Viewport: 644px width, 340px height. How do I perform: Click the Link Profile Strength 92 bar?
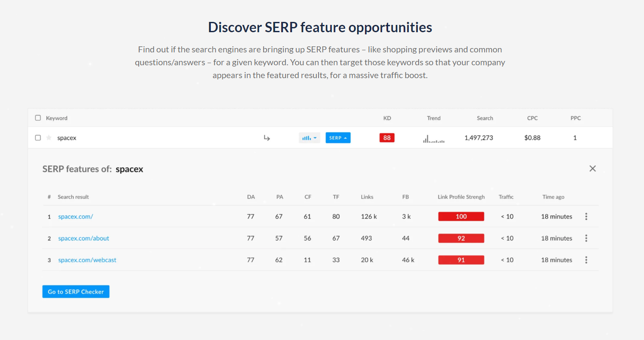pos(461,238)
